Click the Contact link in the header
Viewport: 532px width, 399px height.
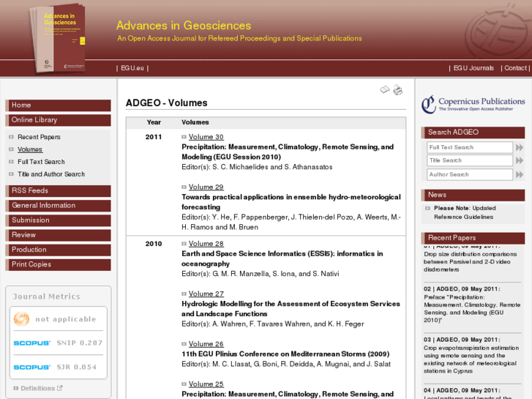coord(515,68)
